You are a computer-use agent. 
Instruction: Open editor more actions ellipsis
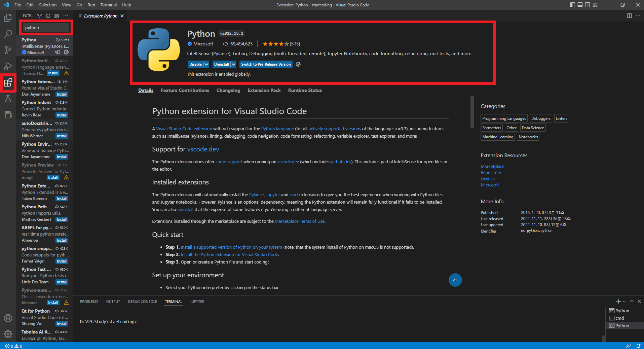pos(638,16)
